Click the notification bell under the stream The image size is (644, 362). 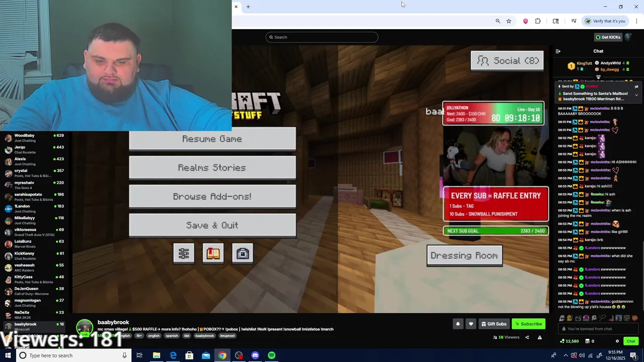coord(458,324)
